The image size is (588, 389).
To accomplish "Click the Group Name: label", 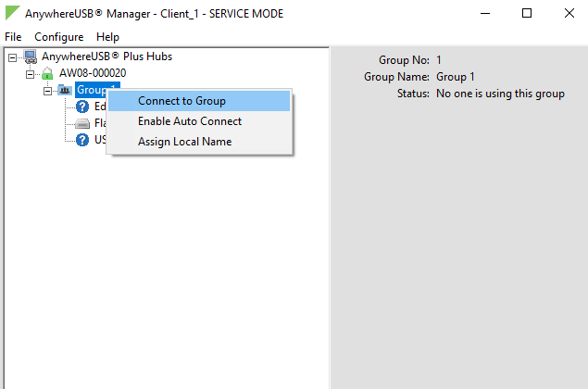I will click(x=396, y=77).
